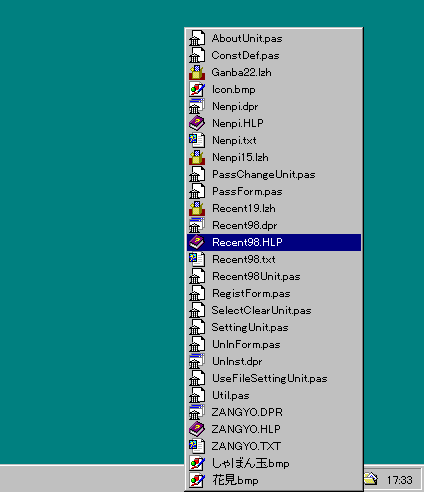This screenshot has width=424, height=492.
Task: Click highlighted Recent98.HLP entry
Action: (274, 242)
